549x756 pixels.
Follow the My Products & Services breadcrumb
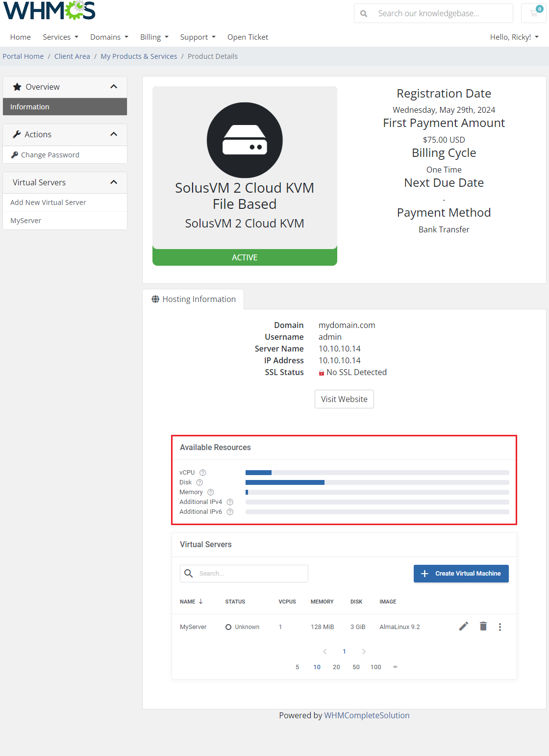(x=139, y=56)
